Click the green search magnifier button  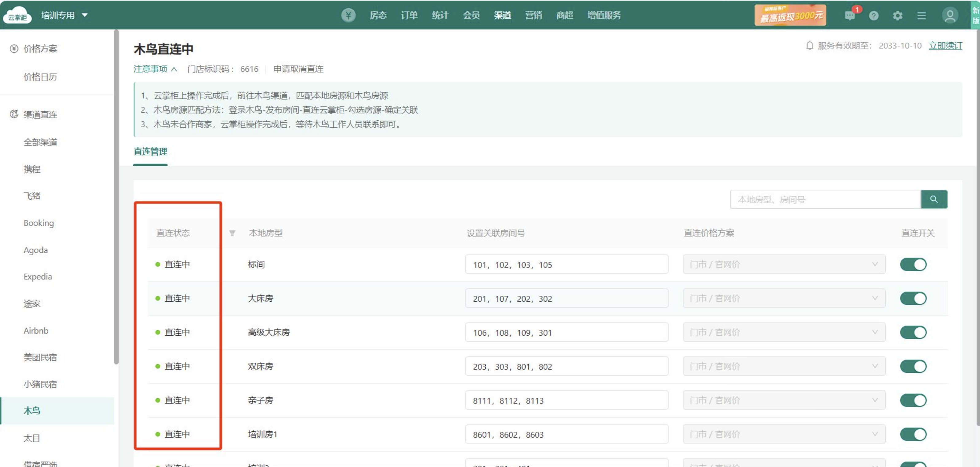click(934, 199)
